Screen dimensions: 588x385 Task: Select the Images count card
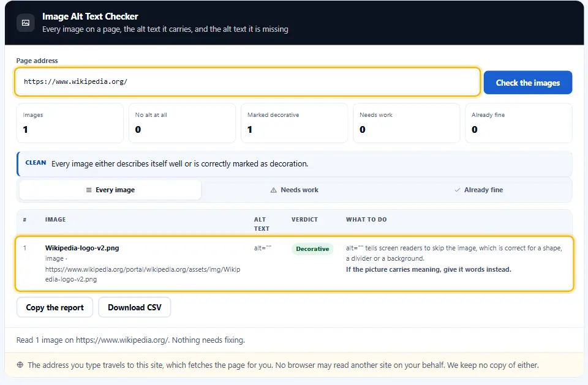coord(70,123)
